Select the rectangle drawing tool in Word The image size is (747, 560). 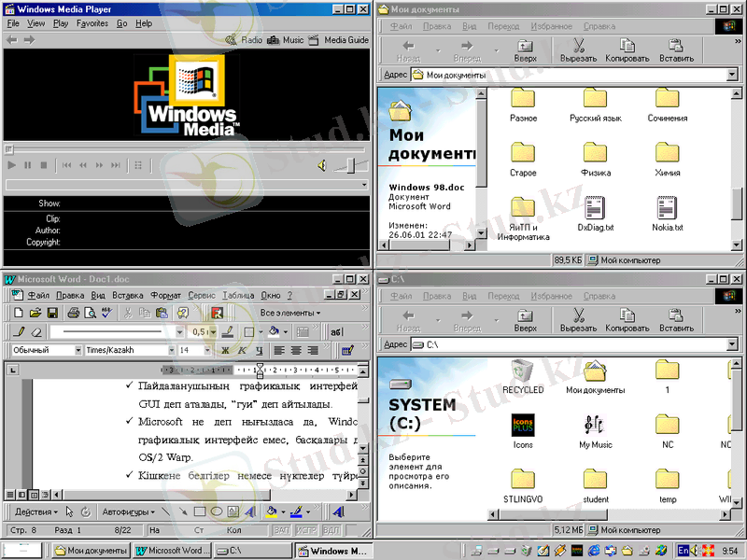pyautogui.click(x=200, y=511)
